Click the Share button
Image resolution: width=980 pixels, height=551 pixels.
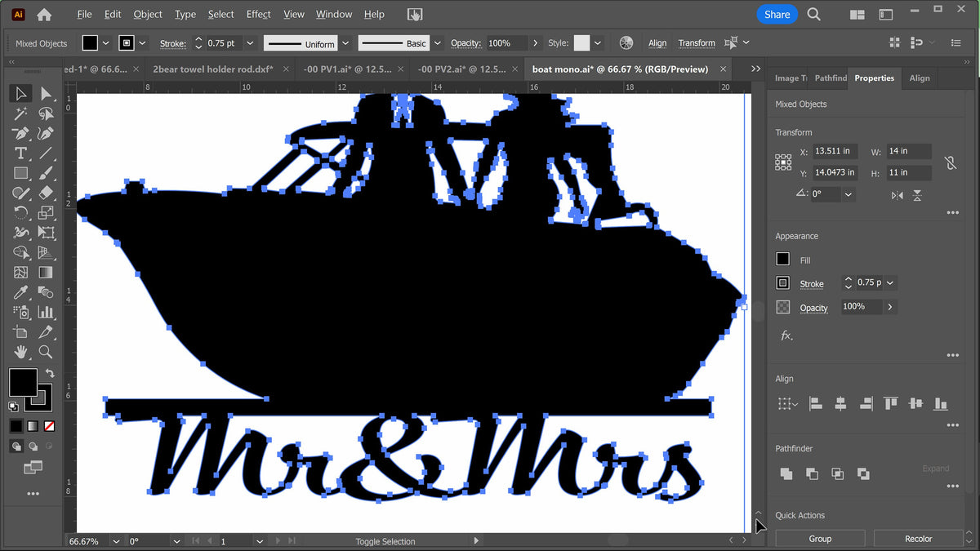777,14
